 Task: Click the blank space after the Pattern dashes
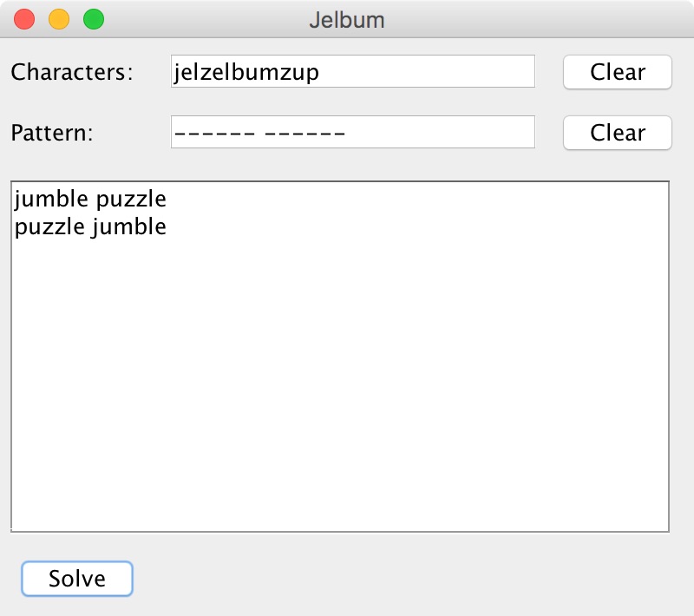click(442, 134)
